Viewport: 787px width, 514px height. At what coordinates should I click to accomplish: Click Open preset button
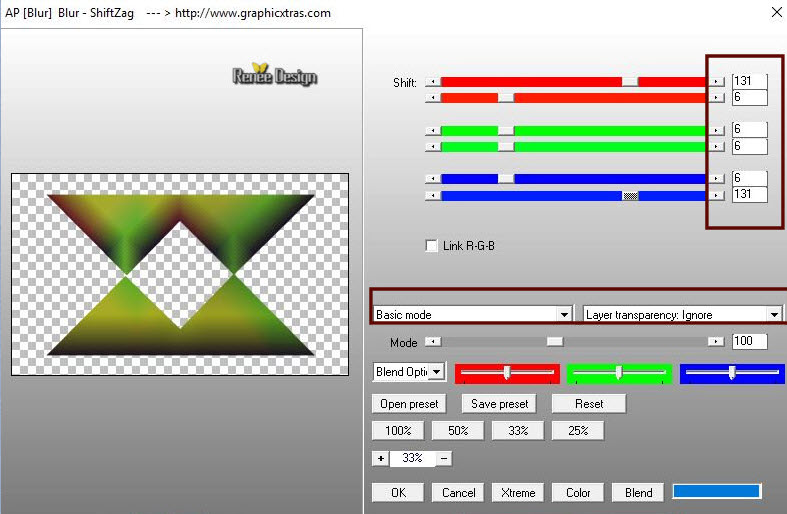pos(409,404)
